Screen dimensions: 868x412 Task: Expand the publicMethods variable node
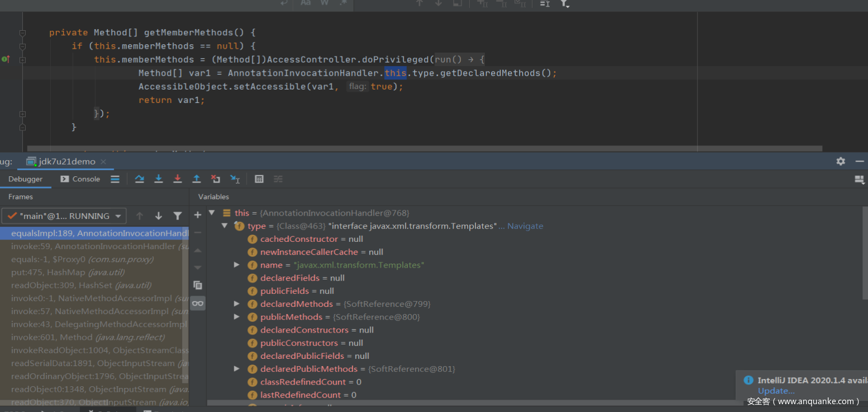(237, 317)
